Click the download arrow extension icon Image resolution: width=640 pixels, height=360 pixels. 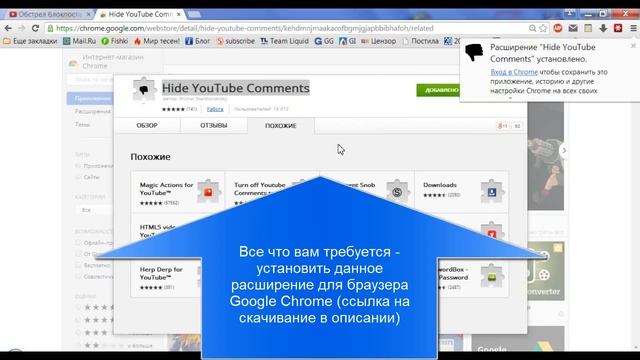pyautogui.click(x=603, y=28)
